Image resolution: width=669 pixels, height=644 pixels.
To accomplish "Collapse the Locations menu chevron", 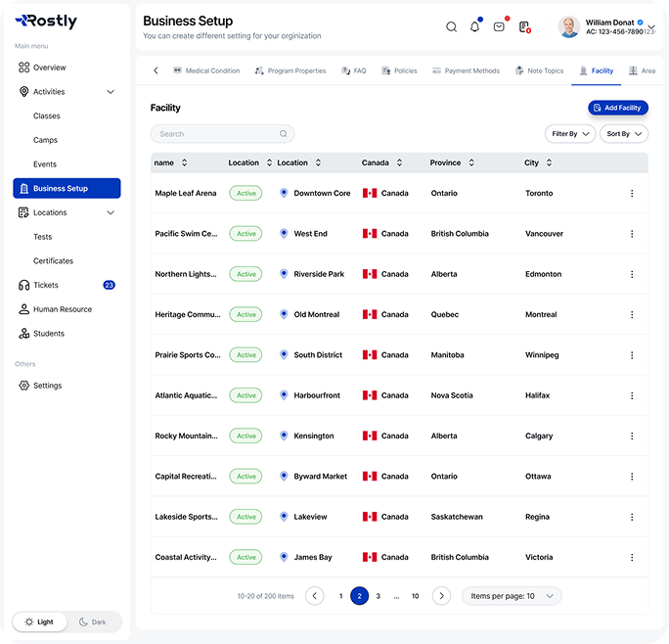I will pyautogui.click(x=111, y=212).
